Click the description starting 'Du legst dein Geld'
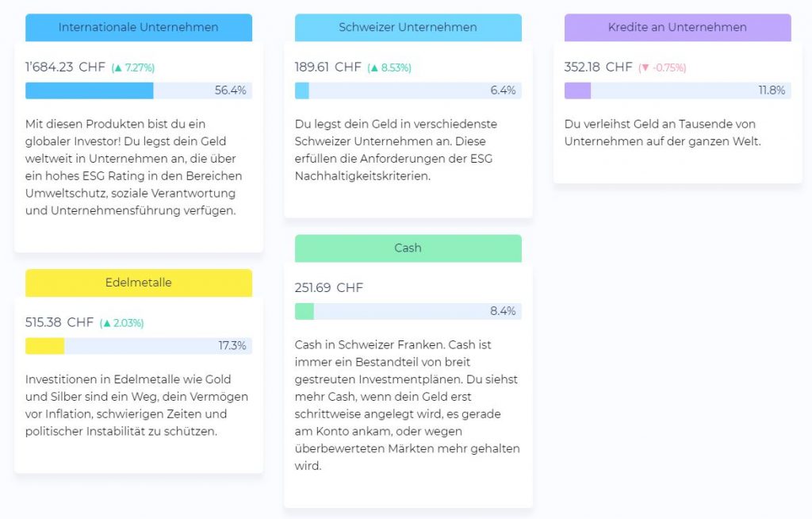The height and width of the screenshot is (519, 812). (x=396, y=150)
